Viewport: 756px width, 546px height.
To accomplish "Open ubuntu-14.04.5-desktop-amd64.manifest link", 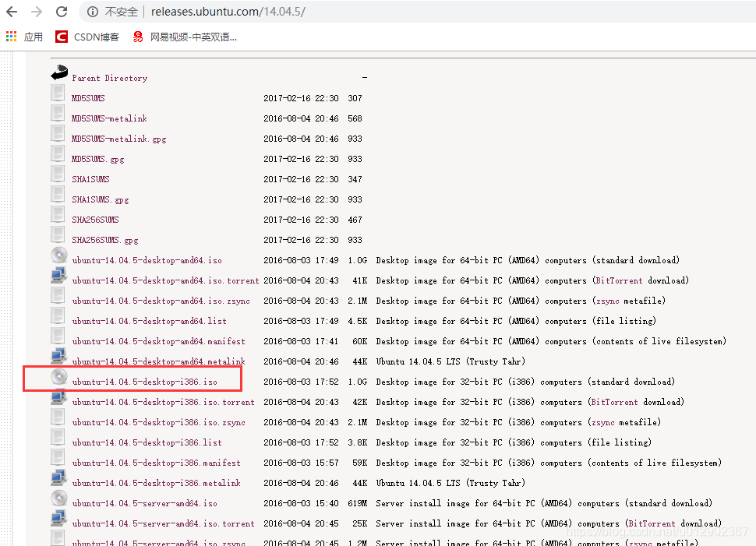I will [x=159, y=341].
